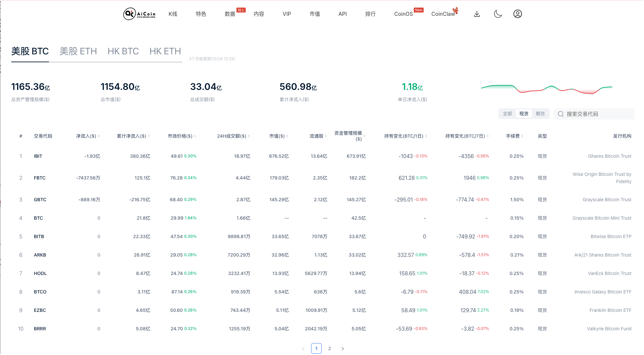The height and width of the screenshot is (355, 644).
Task: Switch to the 美股 ETH tab
Action: [x=78, y=51]
